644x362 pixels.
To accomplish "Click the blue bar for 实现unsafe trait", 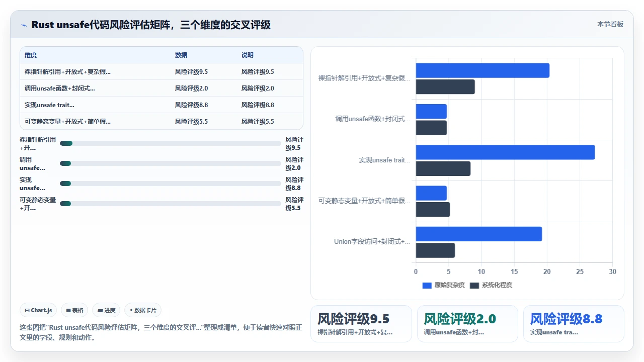I will 505,152.
